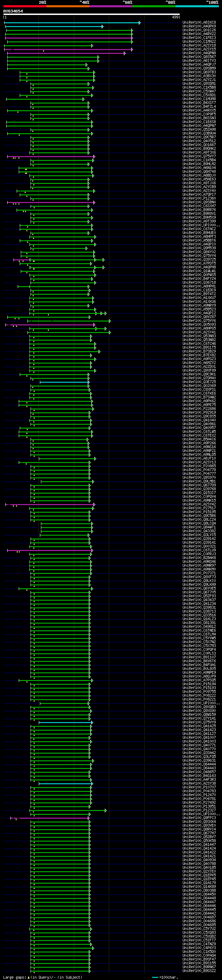Open the UniRef100_P04778 entry
The height and width of the screenshot is (980, 222).
(x=199, y=469)
